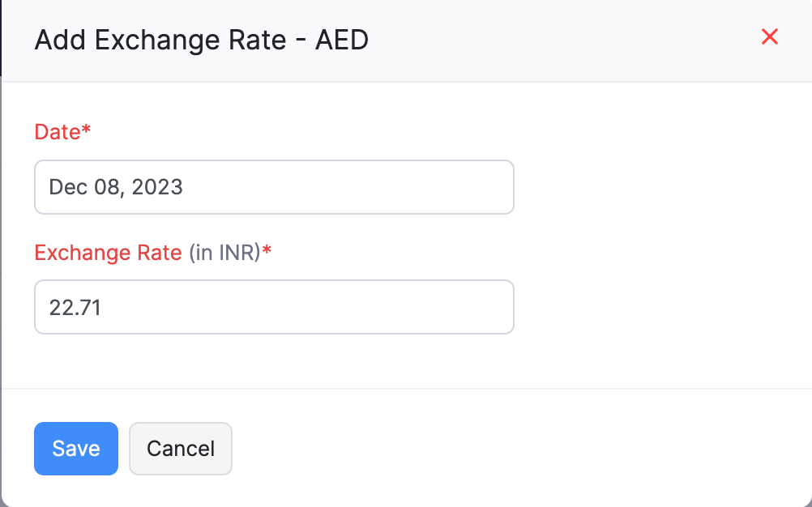Viewport: 812px width, 507px height.
Task: Click the Date* field label
Action: tap(62, 131)
